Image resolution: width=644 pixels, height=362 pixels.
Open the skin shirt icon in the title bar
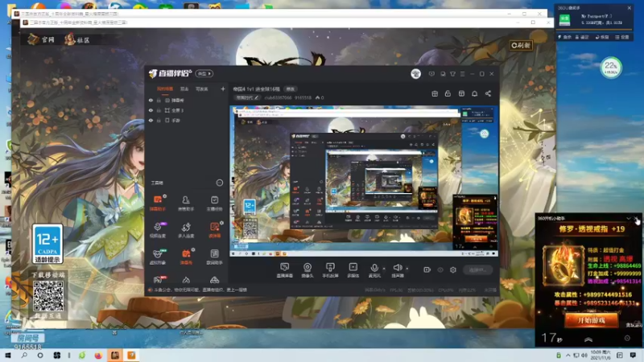tap(452, 74)
